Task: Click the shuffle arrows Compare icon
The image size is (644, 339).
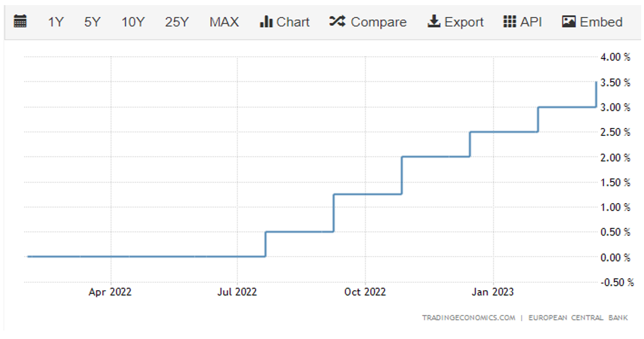Action: [x=337, y=22]
